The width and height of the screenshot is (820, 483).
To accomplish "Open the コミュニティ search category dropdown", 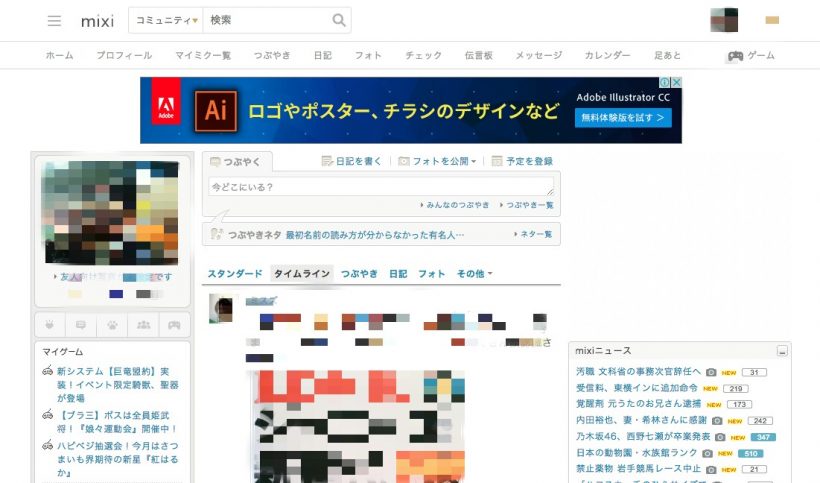I will (x=166, y=21).
